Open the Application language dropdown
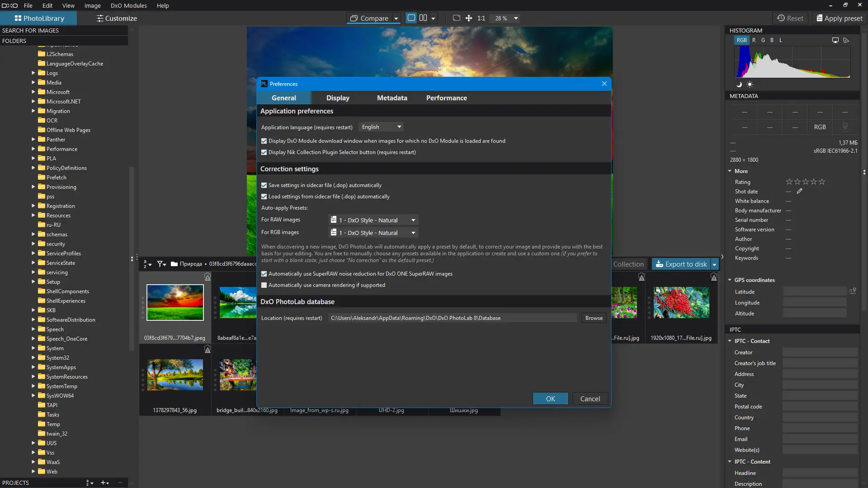The height and width of the screenshot is (488, 868). tap(381, 127)
